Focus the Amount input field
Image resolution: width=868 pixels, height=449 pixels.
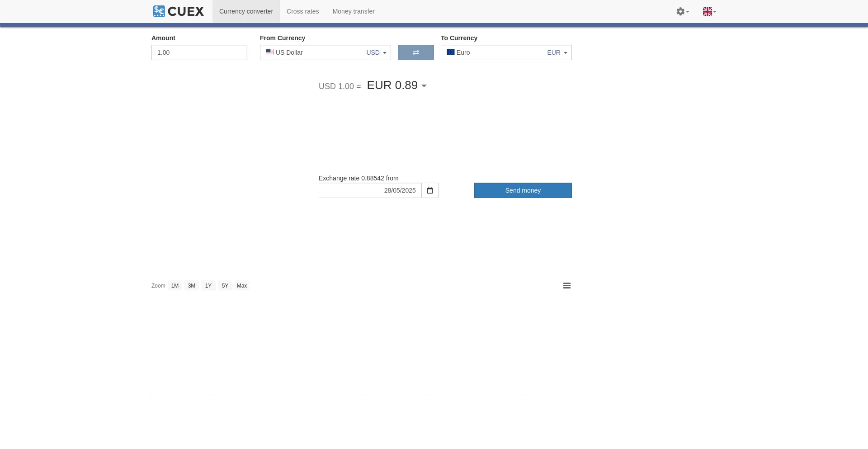tap(199, 52)
